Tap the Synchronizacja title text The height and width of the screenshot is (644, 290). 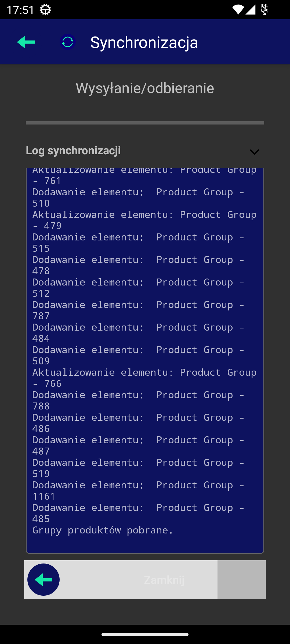tap(144, 42)
